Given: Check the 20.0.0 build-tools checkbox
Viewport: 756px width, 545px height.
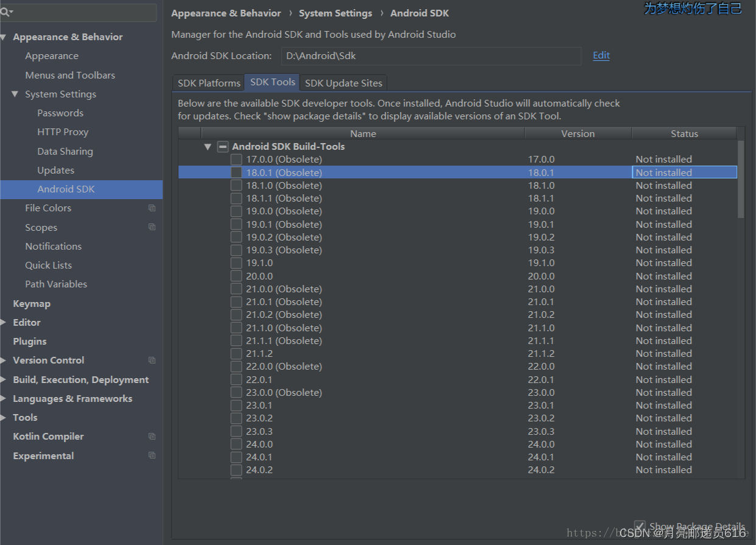Looking at the screenshot, I should pos(236,276).
